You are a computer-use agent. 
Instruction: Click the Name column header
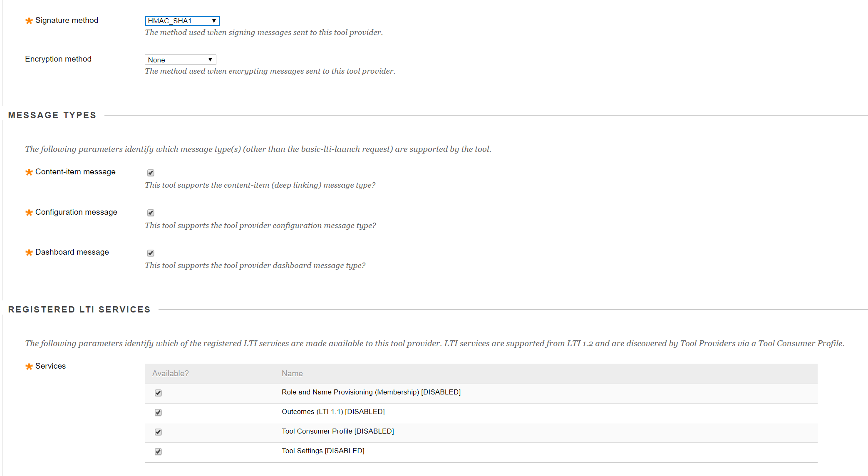[292, 374]
